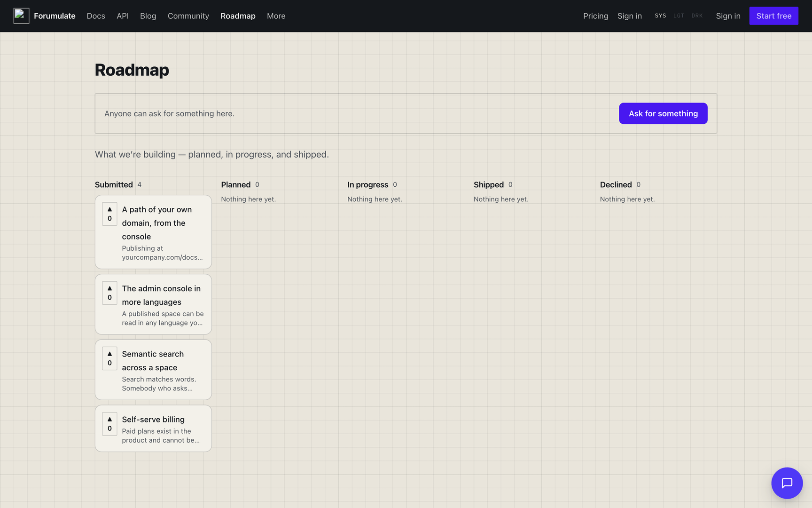This screenshot has height=508, width=812.
Task: Upvote the "Self-serve billing" request
Action: [109, 424]
